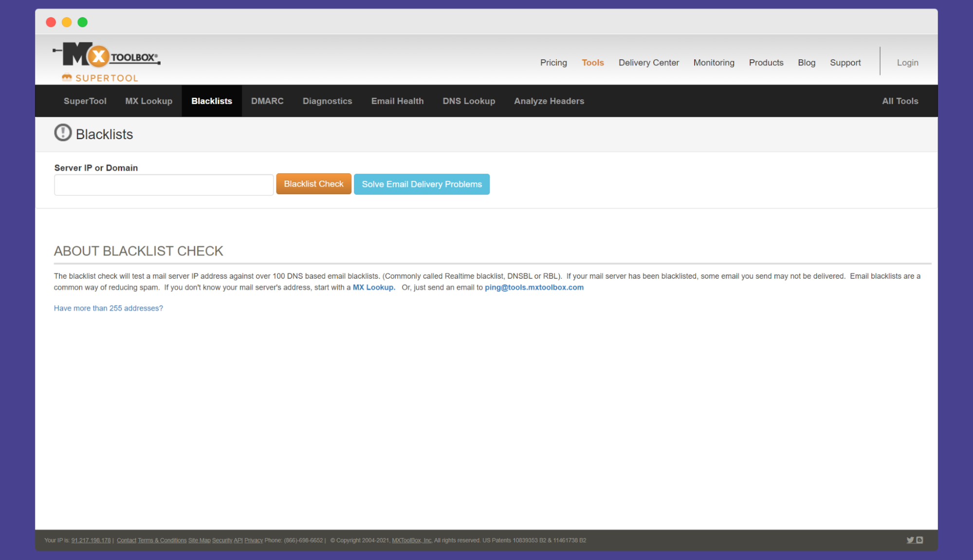Click the Blacklist Check warning icon
Viewport: 973px width, 560px height.
(x=62, y=133)
